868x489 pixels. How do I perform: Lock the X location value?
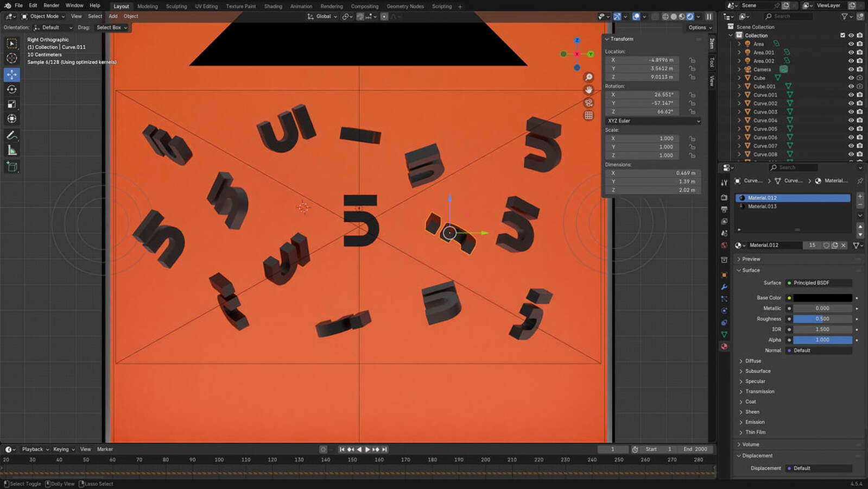(692, 60)
